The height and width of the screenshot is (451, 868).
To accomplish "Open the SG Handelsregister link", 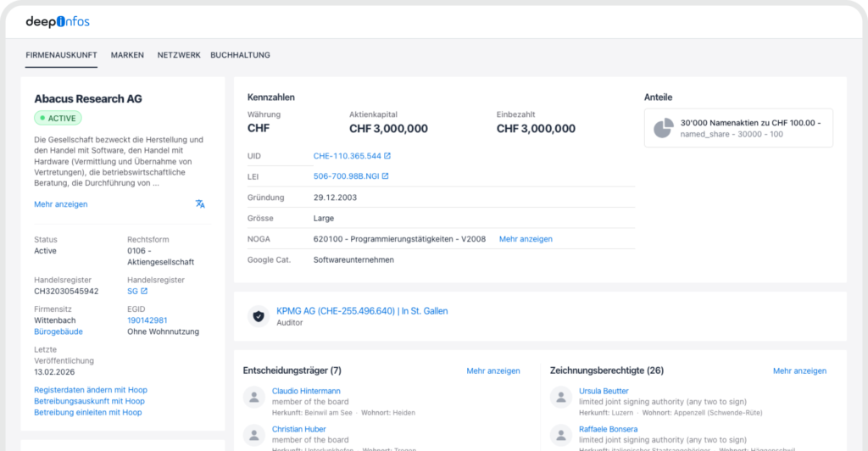I will tap(132, 291).
